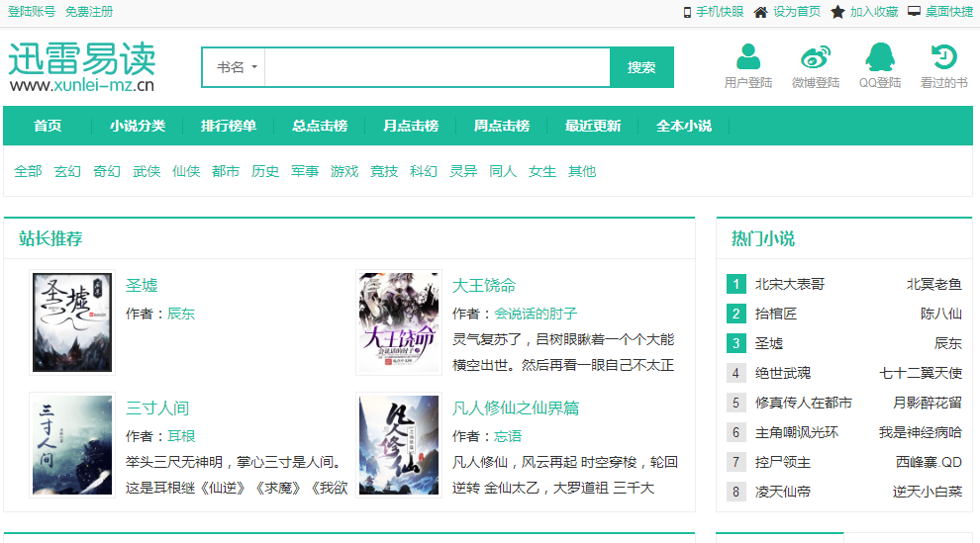
Task: Click author 忘语 link
Action: [x=508, y=436]
